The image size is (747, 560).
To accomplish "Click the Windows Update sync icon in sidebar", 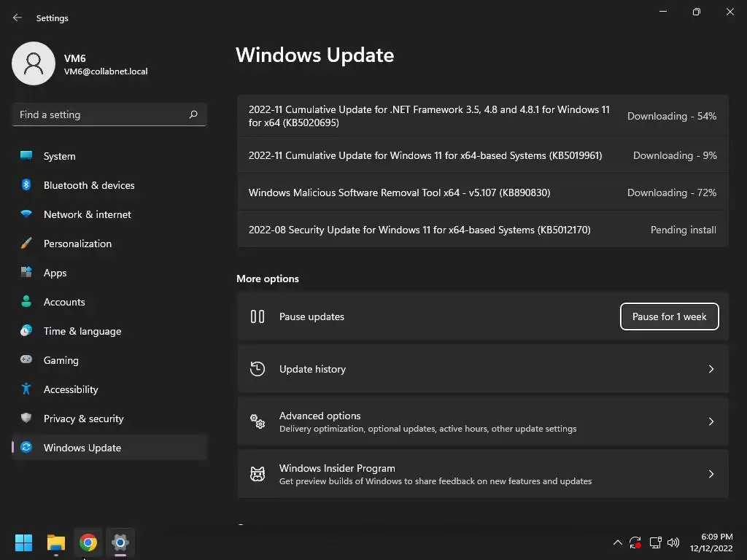I will coord(26,447).
